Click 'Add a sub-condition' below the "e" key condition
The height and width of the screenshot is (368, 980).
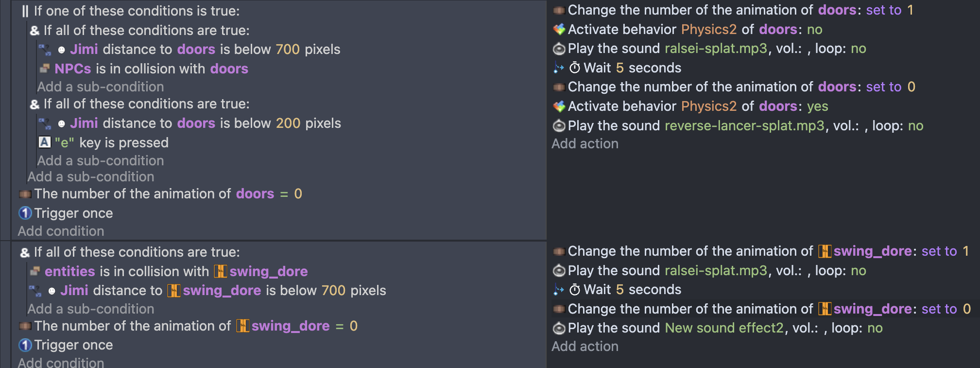click(101, 161)
